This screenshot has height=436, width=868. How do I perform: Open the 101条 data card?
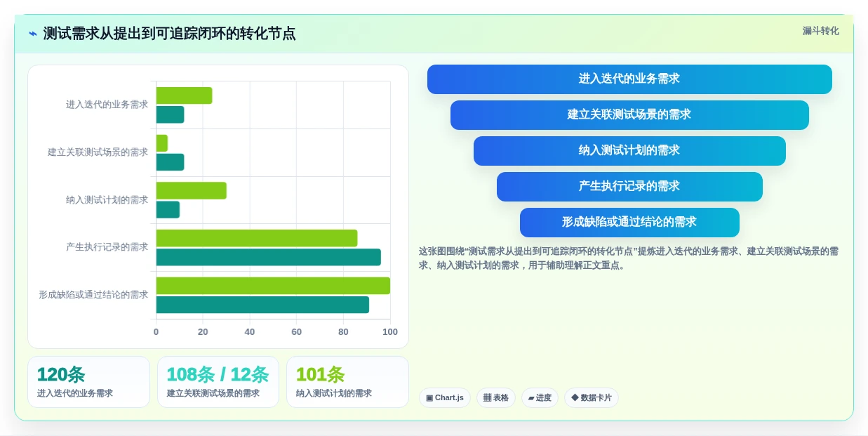[x=347, y=382]
